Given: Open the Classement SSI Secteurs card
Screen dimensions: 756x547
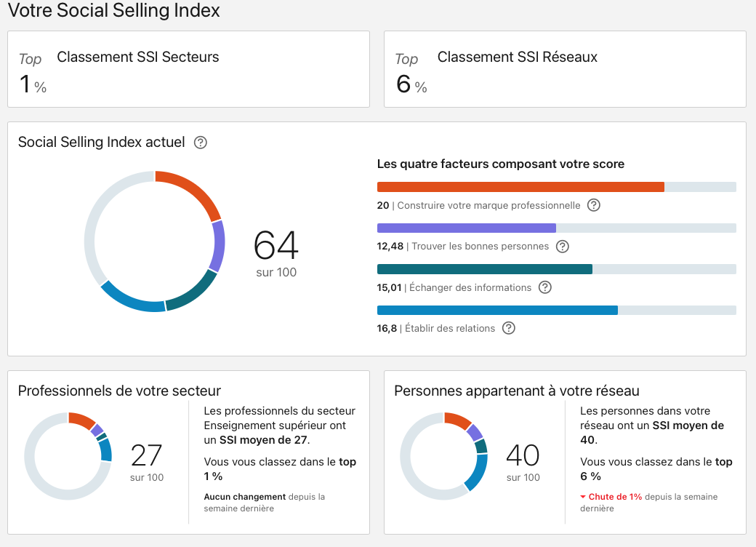Looking at the screenshot, I should pyautogui.click(x=188, y=69).
